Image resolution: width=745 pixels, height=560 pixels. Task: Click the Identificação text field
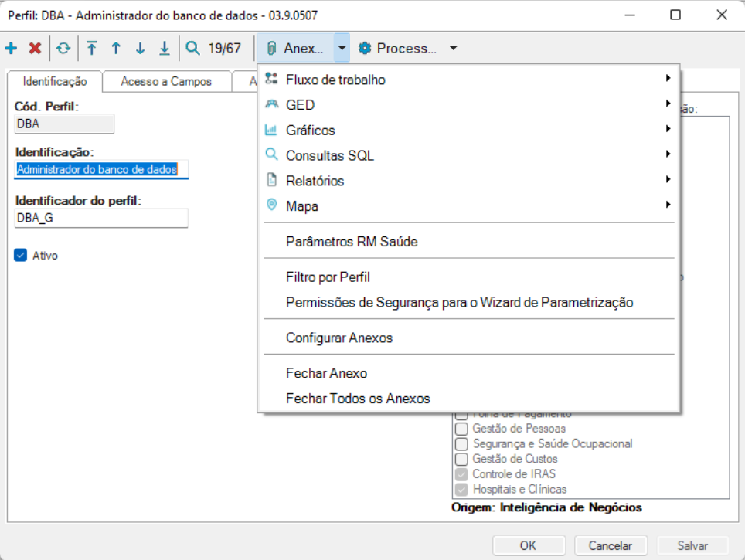pos(101,169)
